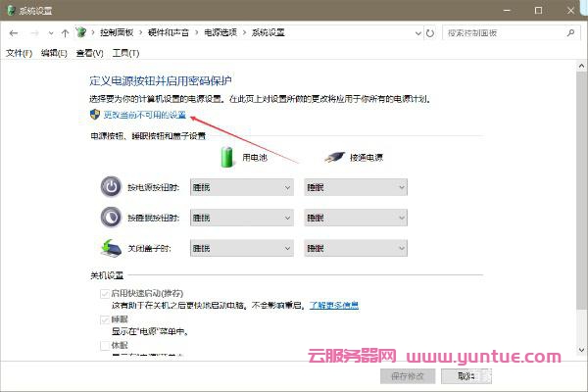Screen dimensions: 588x392
Task: Toggle the 睡眠 checkbox
Action: tap(105, 319)
